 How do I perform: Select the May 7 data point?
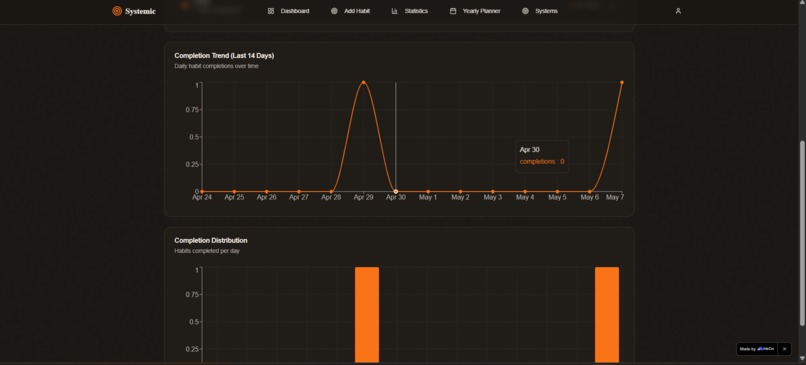coord(622,82)
